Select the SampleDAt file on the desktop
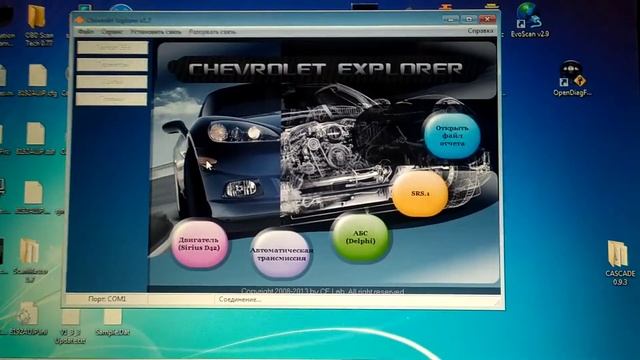 click(112, 322)
